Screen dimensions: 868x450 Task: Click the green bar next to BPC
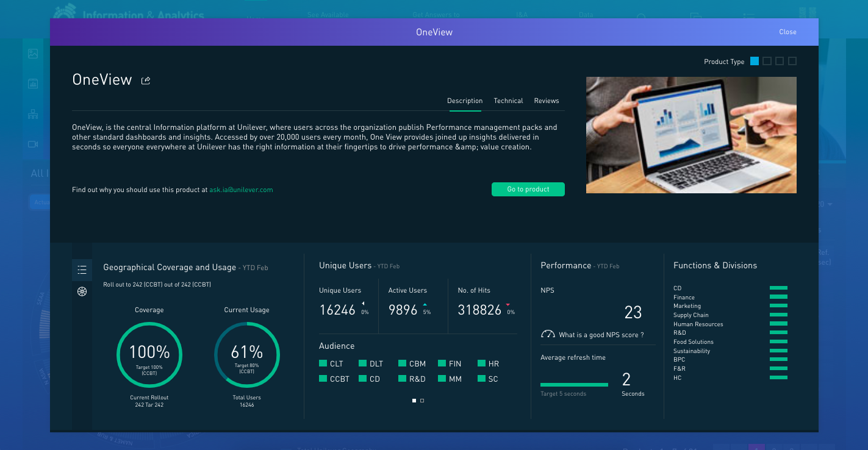pyautogui.click(x=778, y=360)
